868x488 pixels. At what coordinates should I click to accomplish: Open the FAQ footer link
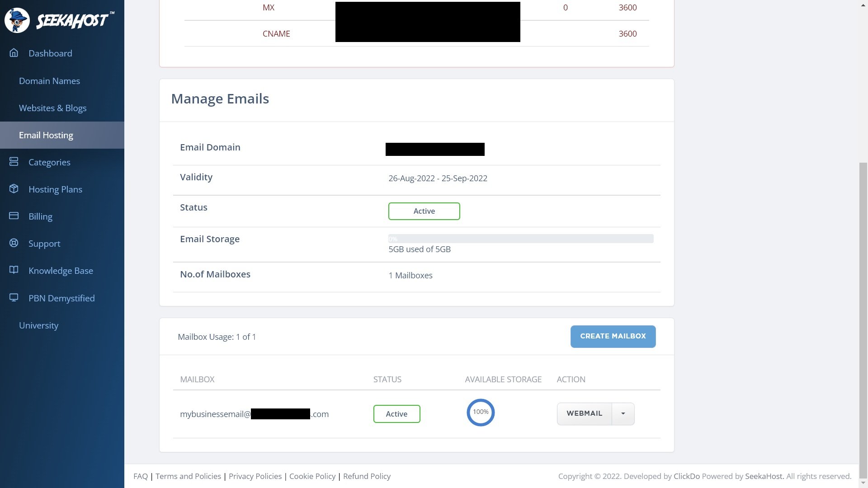(x=141, y=476)
